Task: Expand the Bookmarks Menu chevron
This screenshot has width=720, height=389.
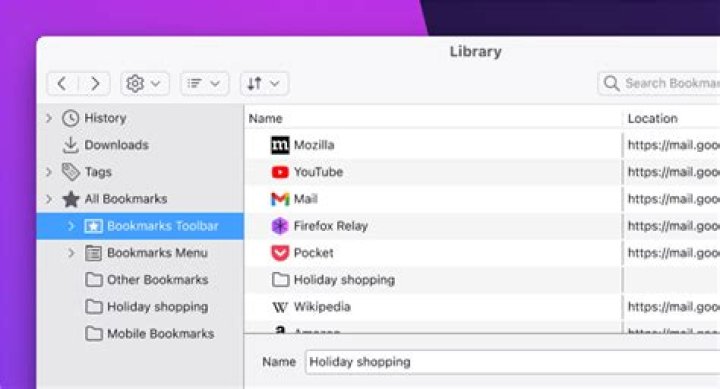Action: click(71, 253)
